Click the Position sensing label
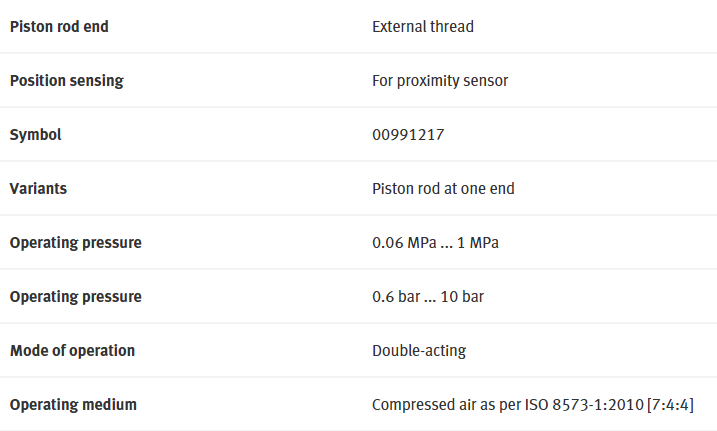Image resolution: width=717 pixels, height=431 pixels. tap(67, 81)
